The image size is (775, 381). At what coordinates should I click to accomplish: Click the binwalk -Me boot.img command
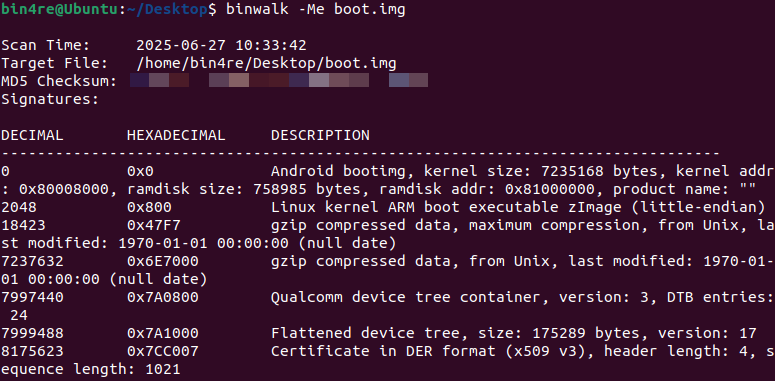pyautogui.click(x=316, y=9)
